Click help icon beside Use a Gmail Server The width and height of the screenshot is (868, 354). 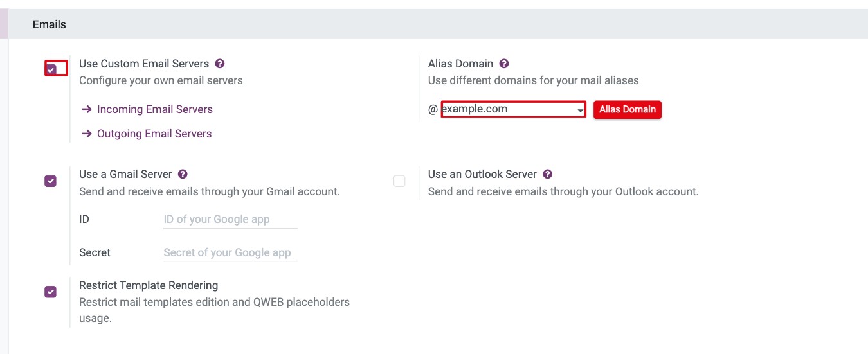point(183,174)
